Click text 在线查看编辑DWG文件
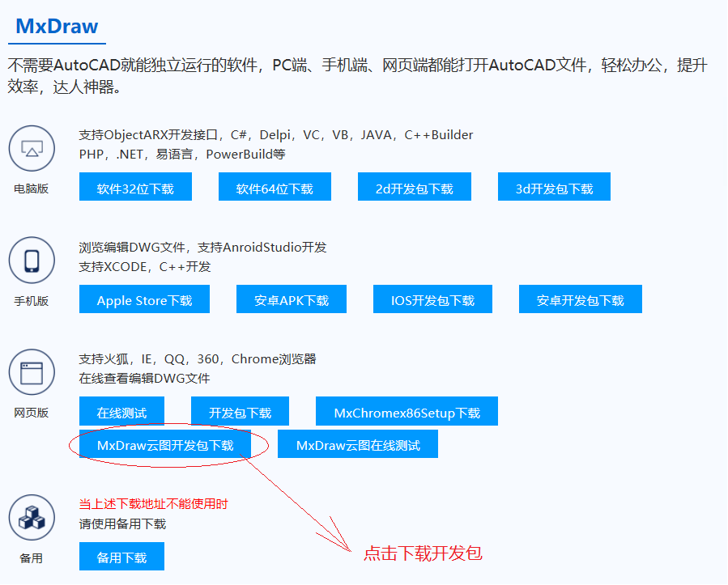The image size is (728, 585). point(144,379)
